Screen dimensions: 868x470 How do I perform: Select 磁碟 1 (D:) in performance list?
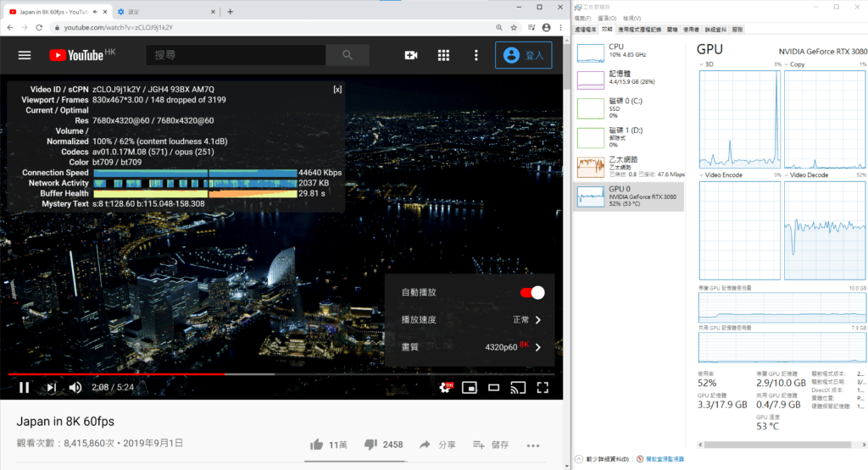coord(629,137)
